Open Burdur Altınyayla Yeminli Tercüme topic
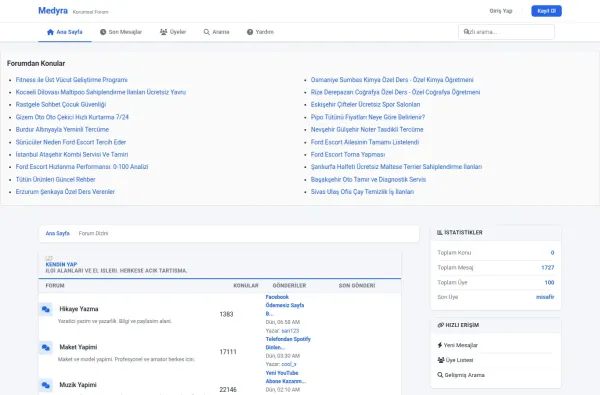 coord(62,129)
